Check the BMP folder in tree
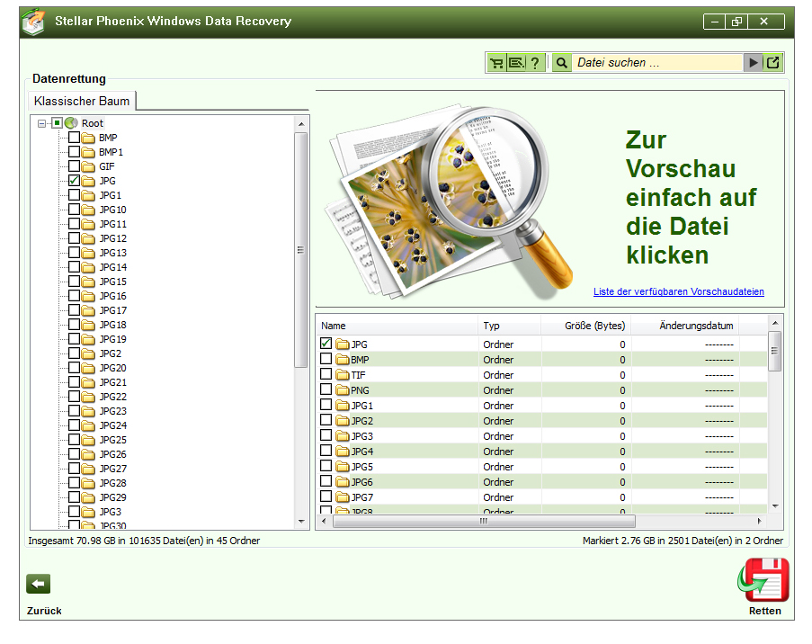The width and height of the screenshot is (812, 644). click(74, 138)
